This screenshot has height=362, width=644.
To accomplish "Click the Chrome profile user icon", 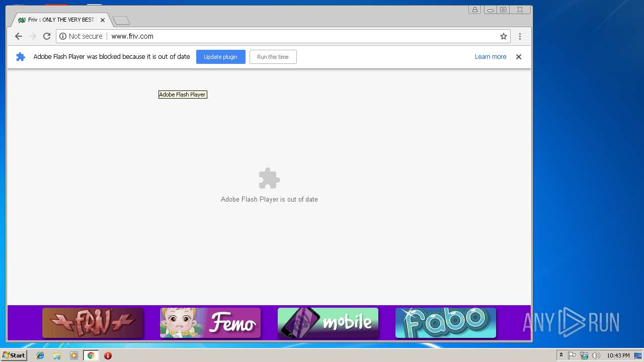I will [474, 10].
